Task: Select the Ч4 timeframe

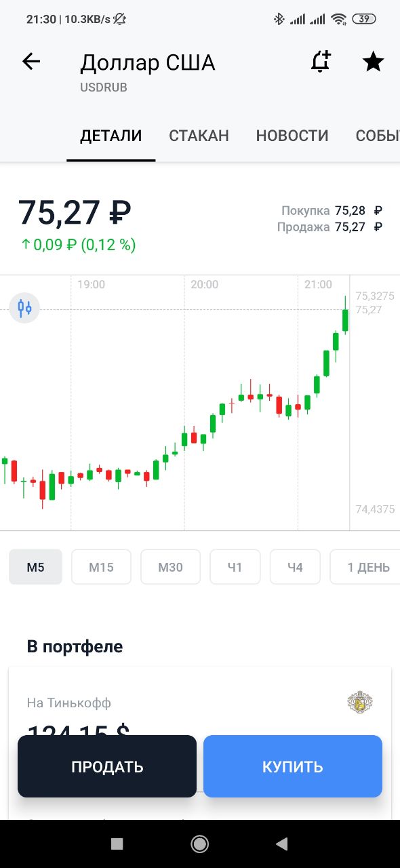Action: [295, 567]
